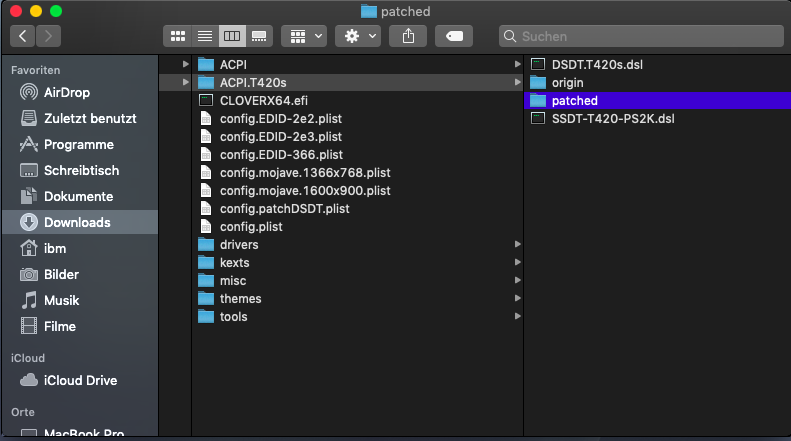Click the arrow right of the misc folder

517,280
